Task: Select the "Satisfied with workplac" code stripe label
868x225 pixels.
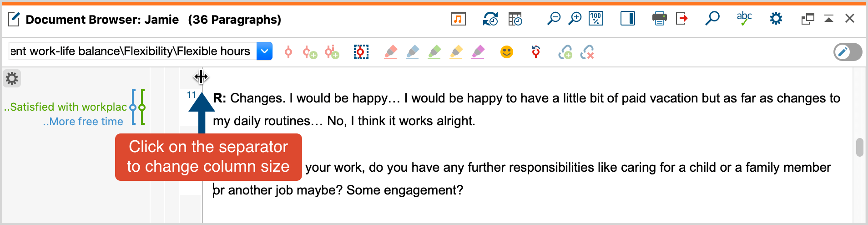Action: [66, 107]
